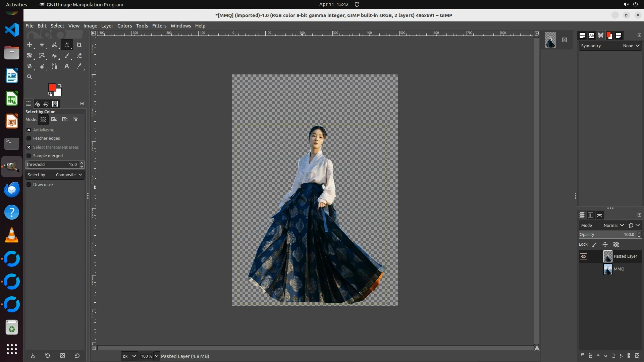Select the MMQ layer in Layers panel
The width and height of the screenshot is (644, 362).
pos(619,269)
